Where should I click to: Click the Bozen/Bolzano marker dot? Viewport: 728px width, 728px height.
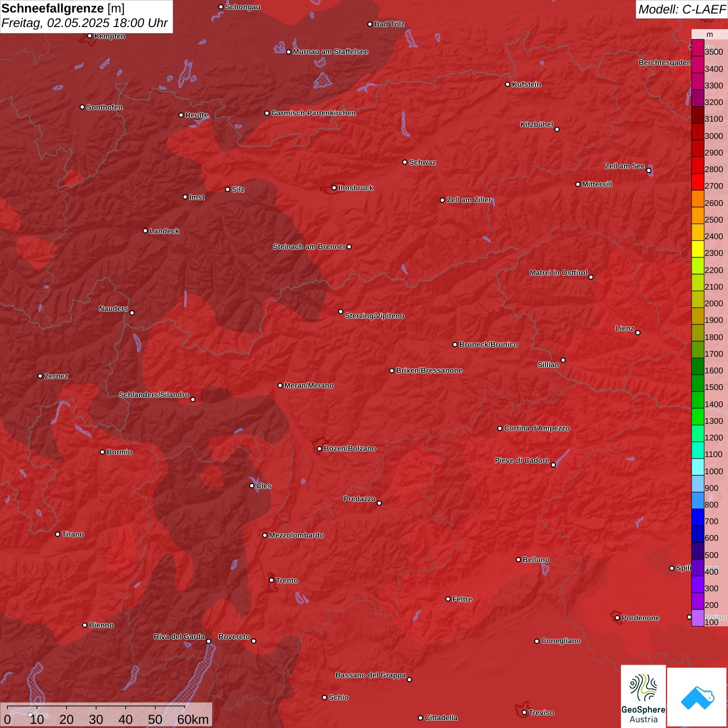pyautogui.click(x=320, y=449)
